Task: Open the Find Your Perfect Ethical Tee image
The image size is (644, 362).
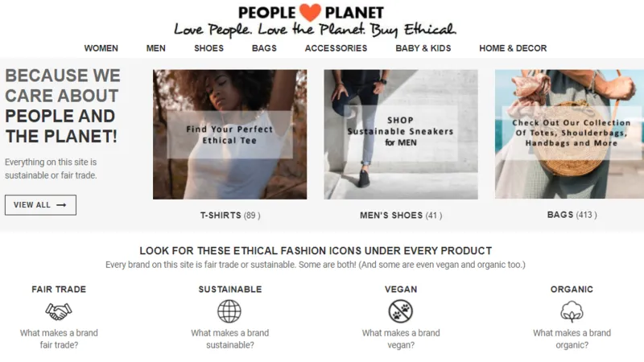Action: (x=230, y=134)
